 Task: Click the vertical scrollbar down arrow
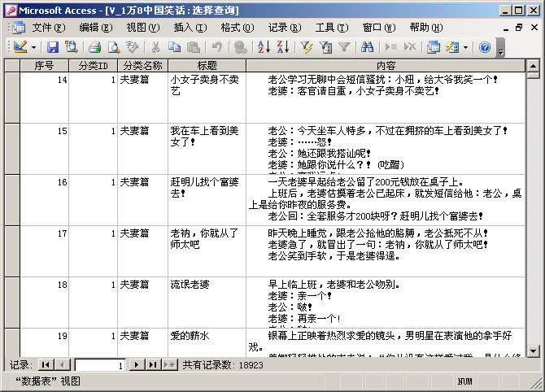533,351
